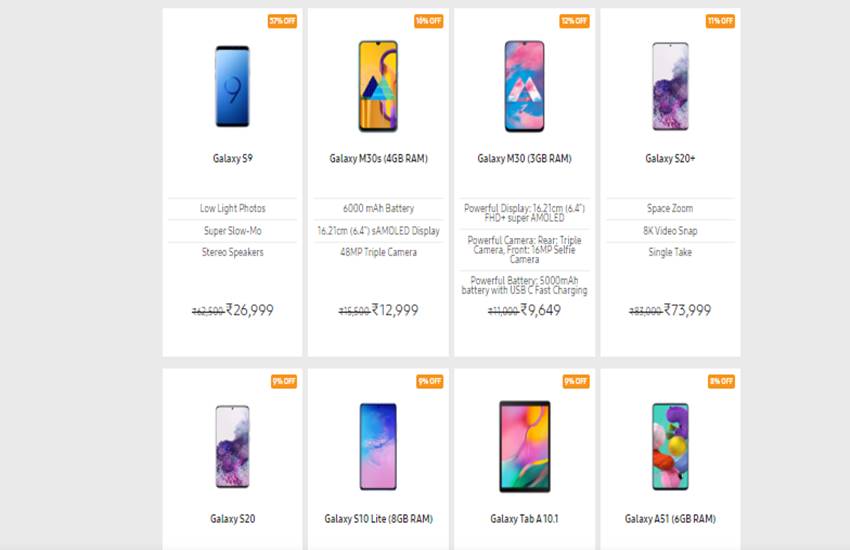
Task: Select the Galaxy S20 phone image
Action: pos(233,447)
